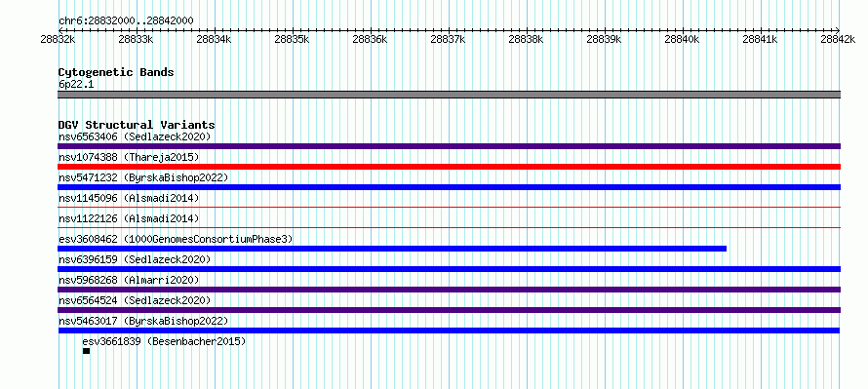The height and width of the screenshot is (389, 868).
Task: Click the 28842k ruler tick label
Action: click(839, 39)
